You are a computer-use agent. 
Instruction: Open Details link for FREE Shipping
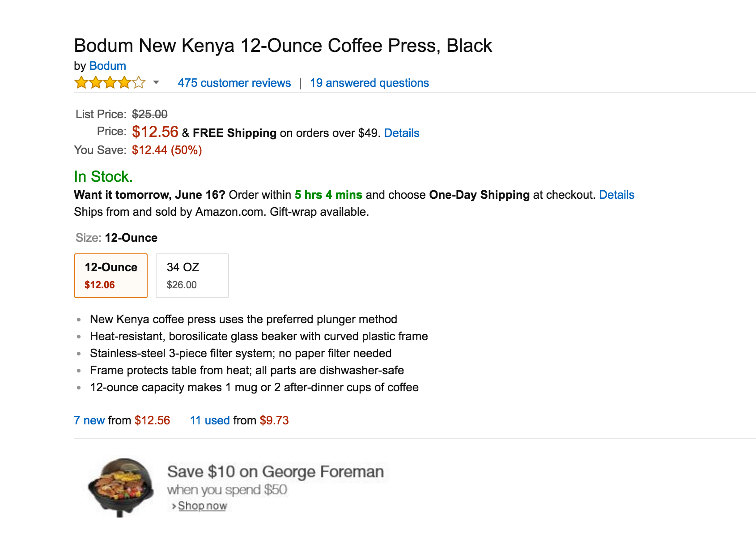point(401,133)
